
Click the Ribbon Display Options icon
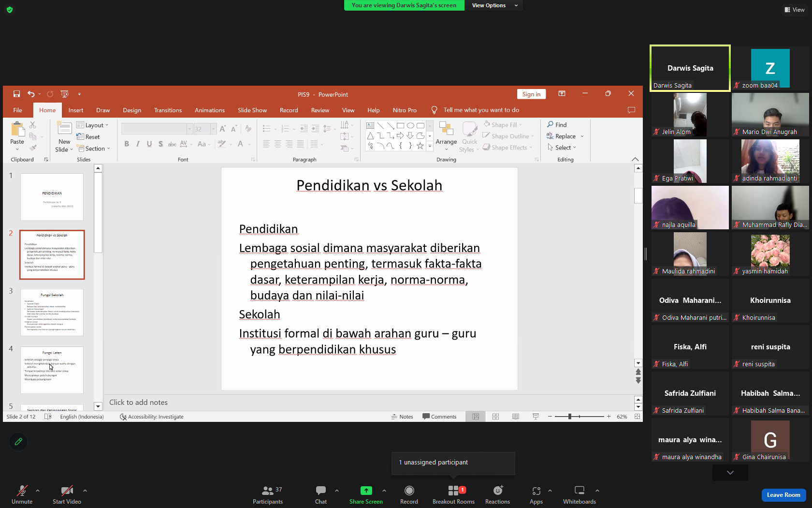562,94
